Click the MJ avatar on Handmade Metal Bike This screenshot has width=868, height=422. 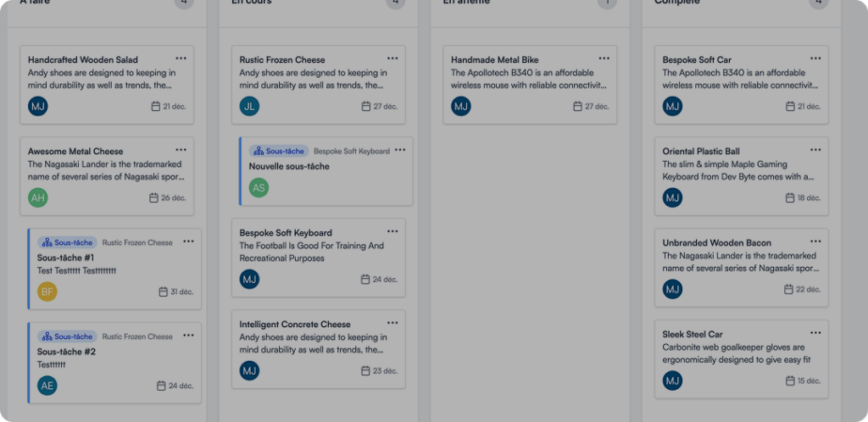pos(461,106)
